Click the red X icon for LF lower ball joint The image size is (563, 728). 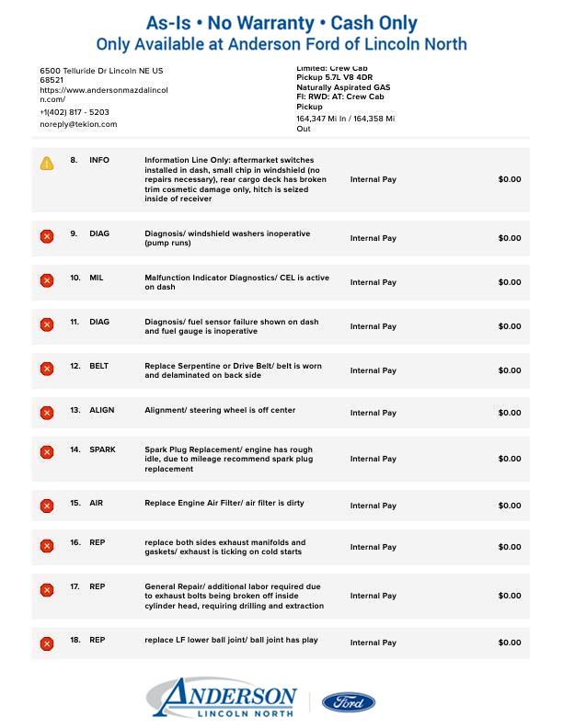click(47, 643)
